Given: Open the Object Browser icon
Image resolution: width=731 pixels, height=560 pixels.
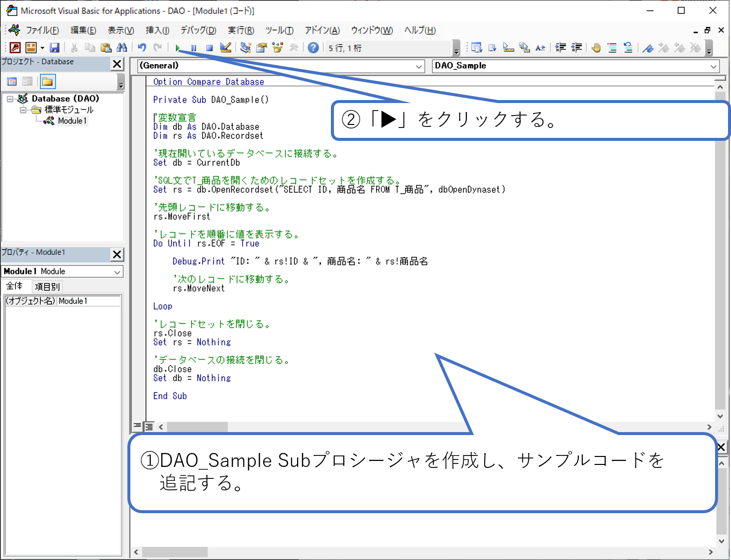Looking at the screenshot, I should tap(277, 47).
